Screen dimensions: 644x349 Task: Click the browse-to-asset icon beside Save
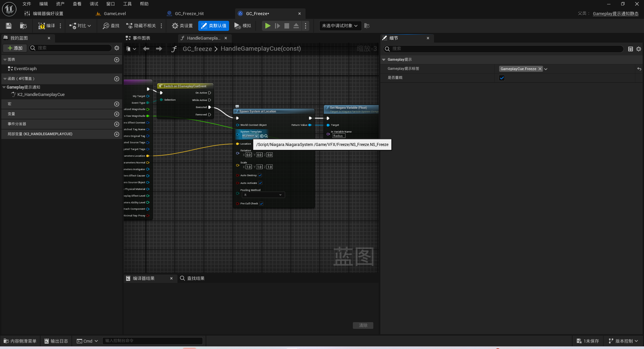point(23,26)
